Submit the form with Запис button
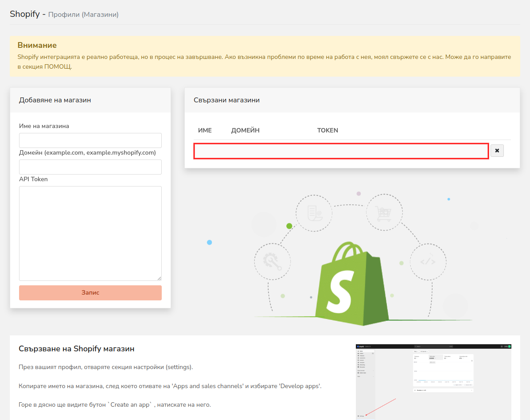This screenshot has width=530, height=420. (90, 292)
